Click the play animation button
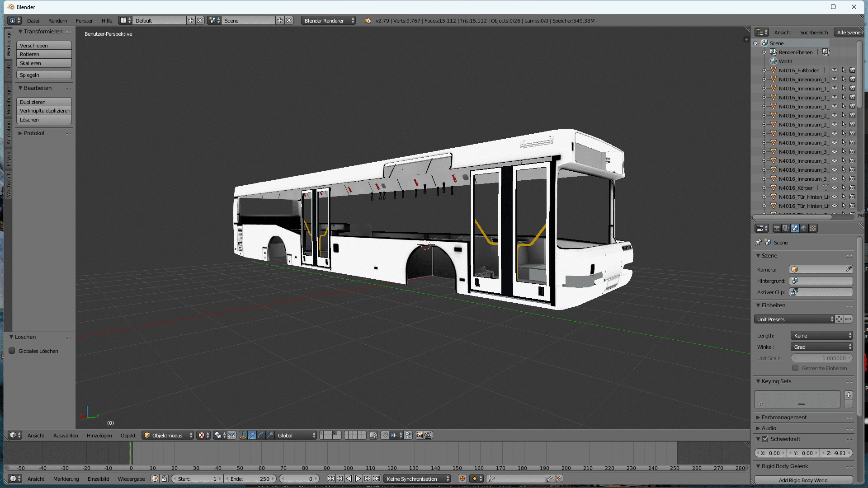The width and height of the screenshot is (868, 488). click(358, 479)
